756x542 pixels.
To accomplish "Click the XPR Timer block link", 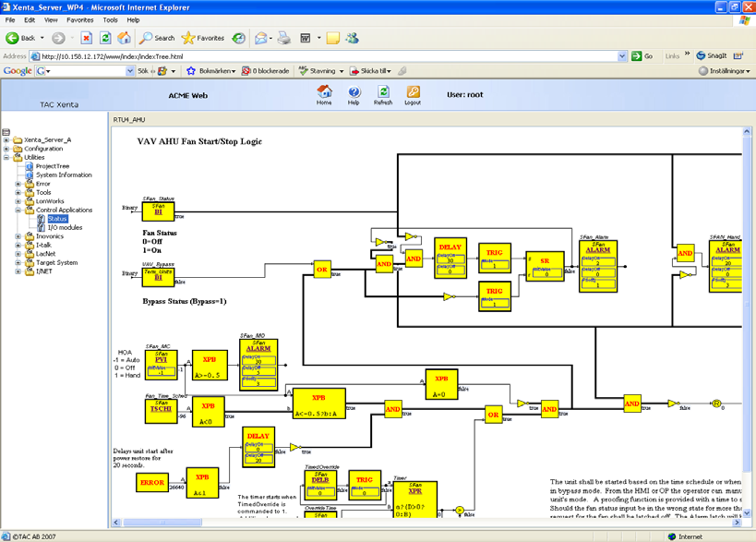I will pyautogui.click(x=415, y=491).
